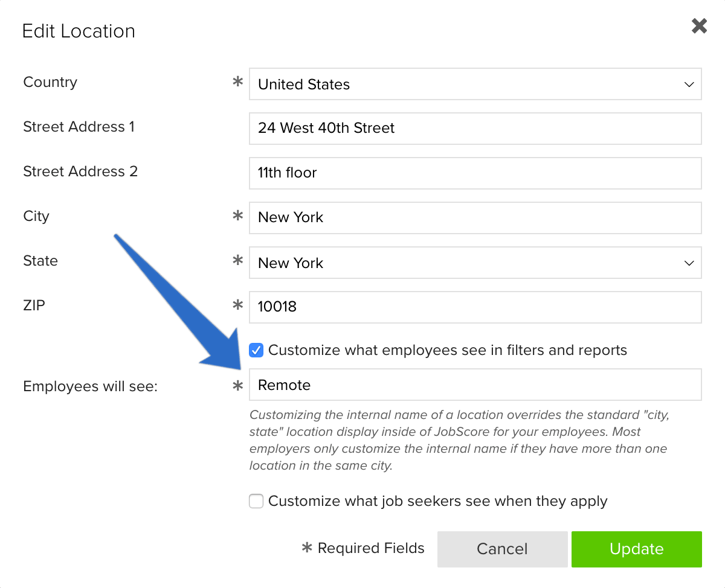
Task: Focus the Street Address 2 field with 11th floor
Action: click(475, 173)
